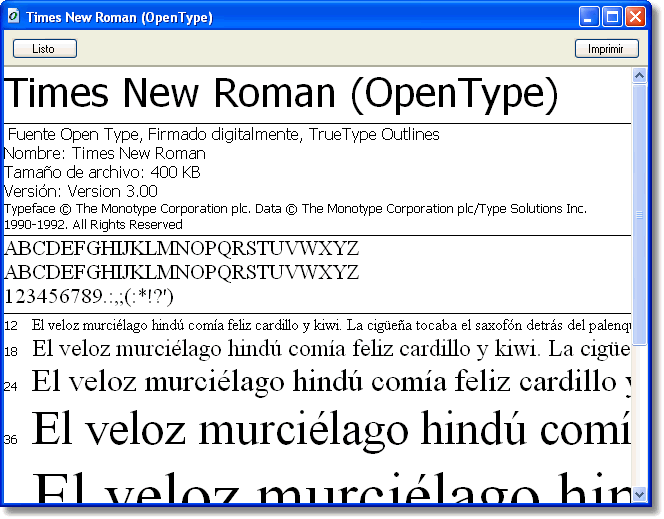This screenshot has height=519, width=664.
Task: Click the scrollbar up arrow
Action: [x=639, y=75]
